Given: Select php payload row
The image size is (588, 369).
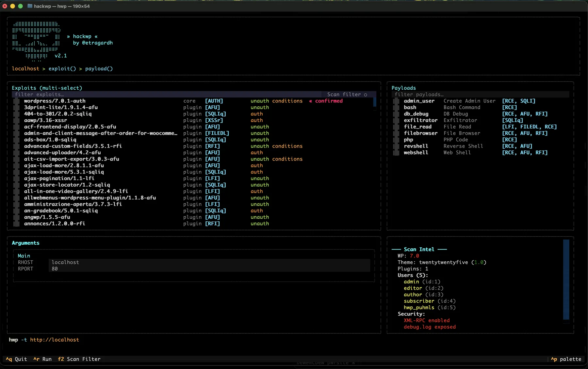Looking at the screenshot, I should pyautogui.click(x=480, y=140).
